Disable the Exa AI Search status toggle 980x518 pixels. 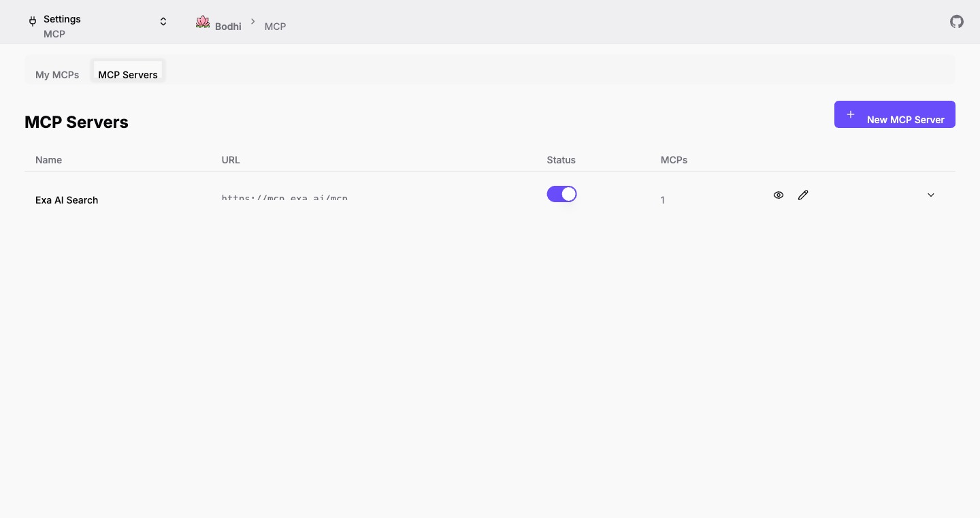point(561,194)
